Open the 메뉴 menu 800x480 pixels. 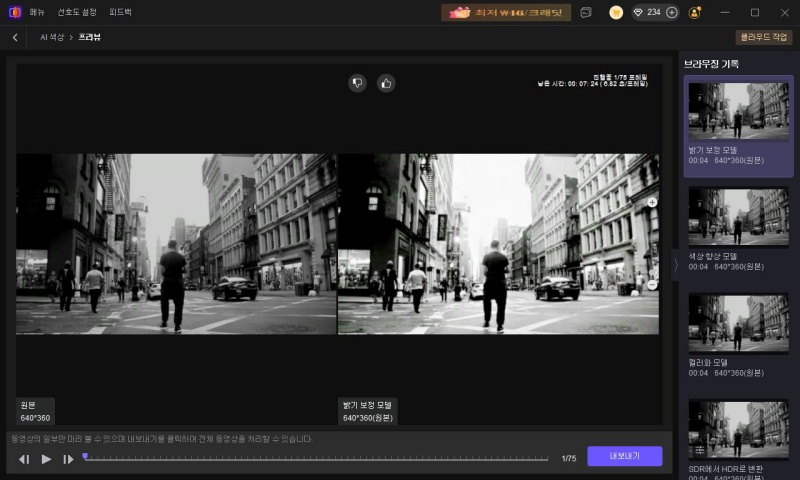37,12
